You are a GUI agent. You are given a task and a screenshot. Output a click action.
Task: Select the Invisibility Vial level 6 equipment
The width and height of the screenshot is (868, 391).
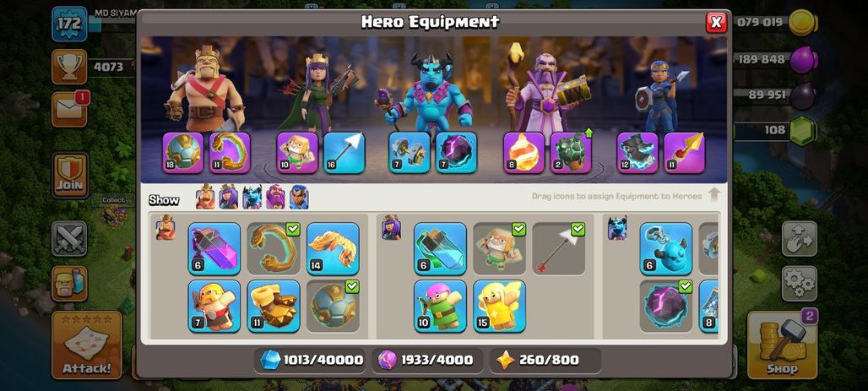pyautogui.click(x=440, y=248)
